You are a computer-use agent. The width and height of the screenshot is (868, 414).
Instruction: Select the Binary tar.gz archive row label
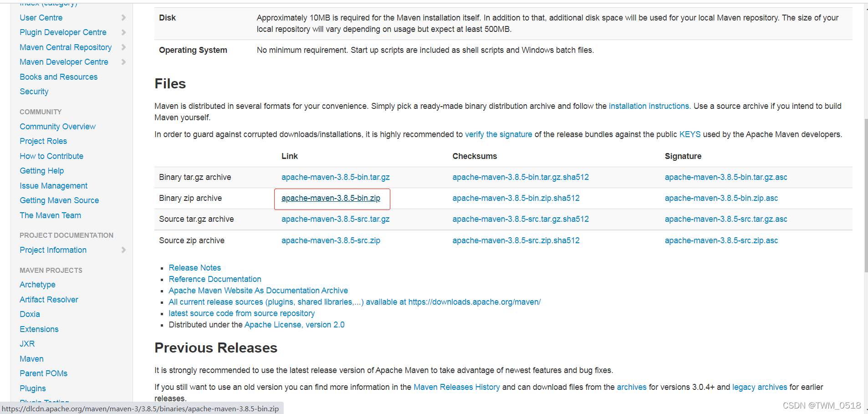point(195,177)
